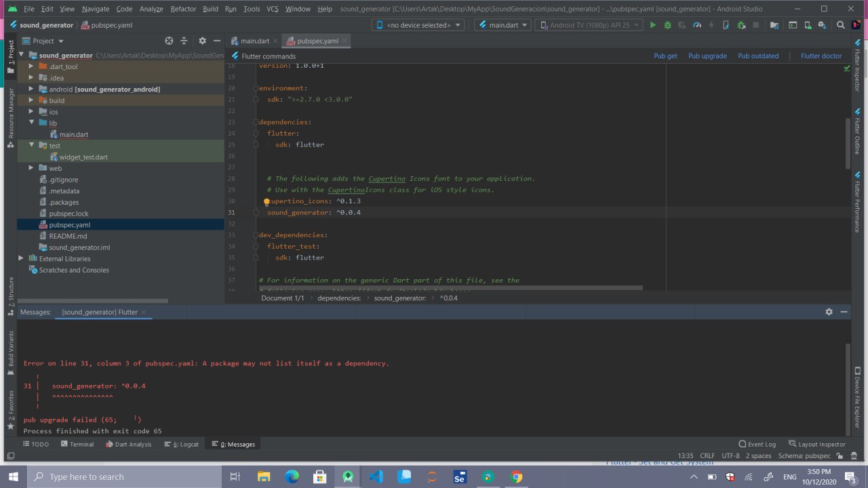The width and height of the screenshot is (868, 488).
Task: Expand the .dart_tool folder
Action: point(31,66)
